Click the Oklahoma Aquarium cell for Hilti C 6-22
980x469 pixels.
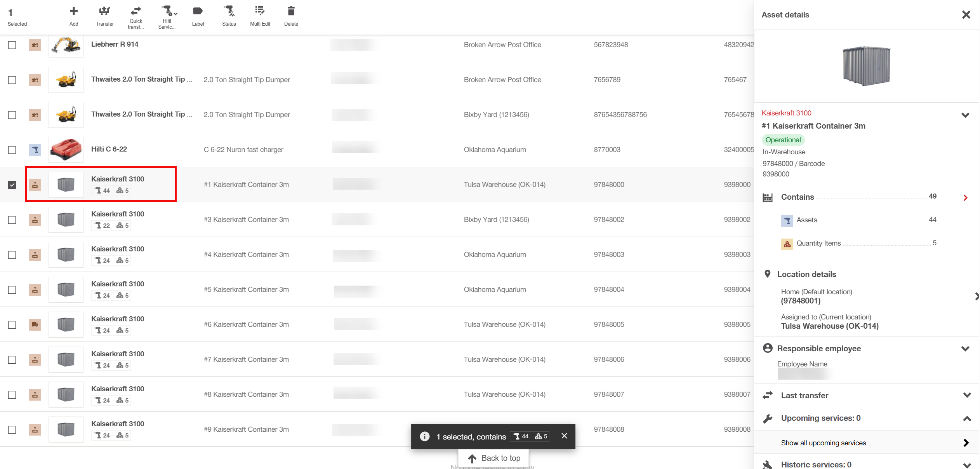(495, 150)
